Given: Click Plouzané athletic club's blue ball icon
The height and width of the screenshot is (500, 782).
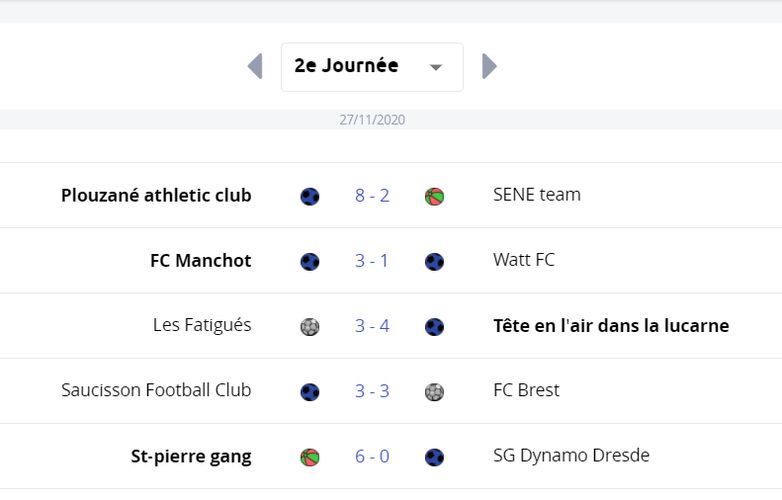Looking at the screenshot, I should [x=310, y=196].
